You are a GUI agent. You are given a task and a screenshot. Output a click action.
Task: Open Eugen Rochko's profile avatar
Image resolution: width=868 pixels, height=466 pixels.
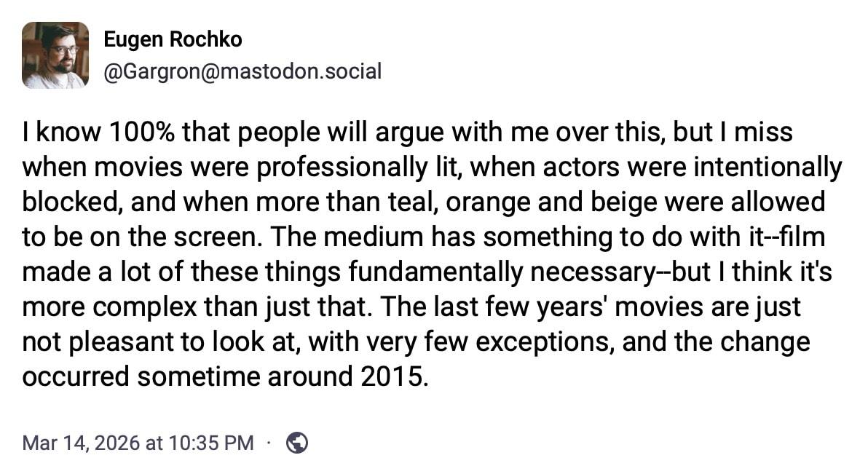(55, 55)
